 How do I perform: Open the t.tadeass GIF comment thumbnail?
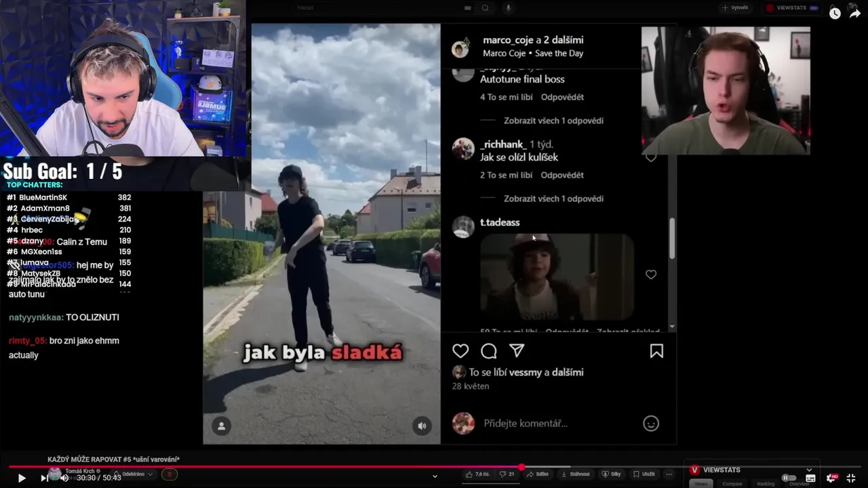coord(557,277)
